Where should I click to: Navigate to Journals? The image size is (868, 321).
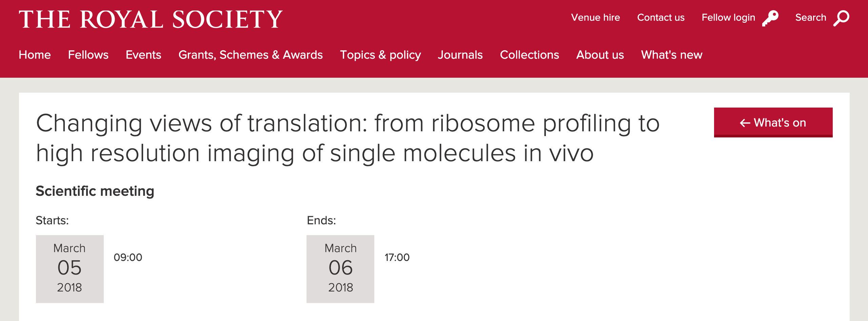point(460,55)
